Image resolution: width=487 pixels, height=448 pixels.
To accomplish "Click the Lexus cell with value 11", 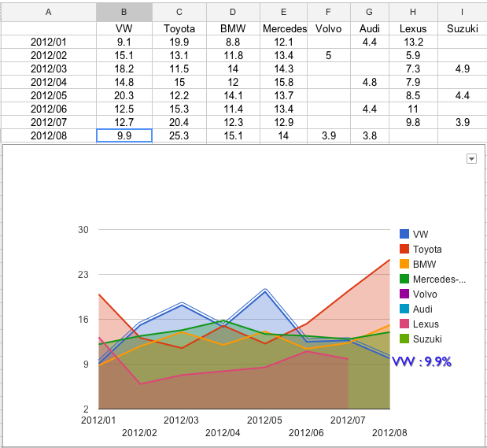I will pyautogui.click(x=413, y=109).
